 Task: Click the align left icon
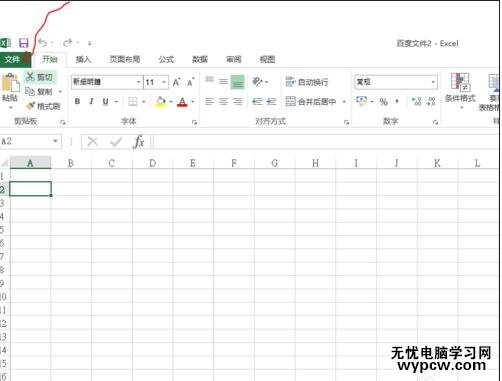pyautogui.click(x=209, y=101)
